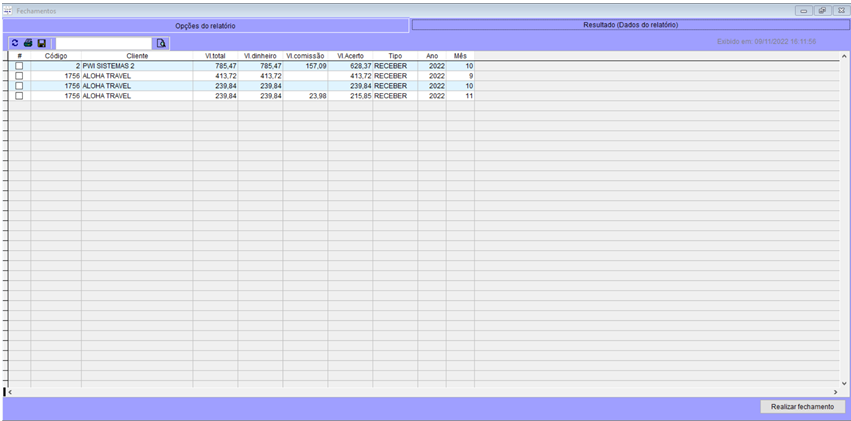Sort by the Cliente column header
This screenshot has height=421, width=851.
pos(137,56)
